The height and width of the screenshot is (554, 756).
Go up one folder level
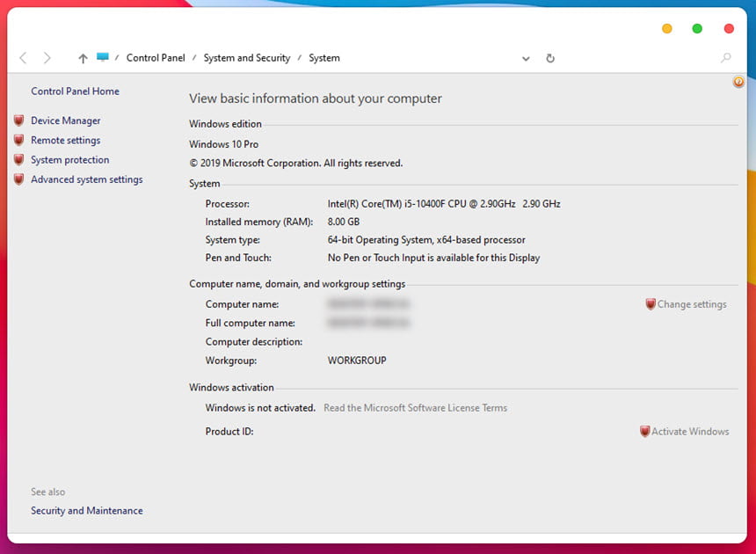[x=83, y=58]
